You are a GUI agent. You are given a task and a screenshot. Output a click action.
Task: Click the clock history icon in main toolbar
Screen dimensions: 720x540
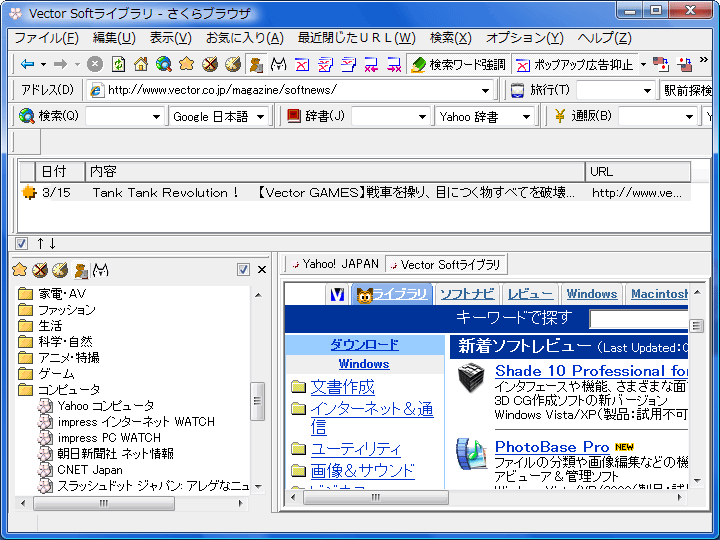(x=233, y=64)
